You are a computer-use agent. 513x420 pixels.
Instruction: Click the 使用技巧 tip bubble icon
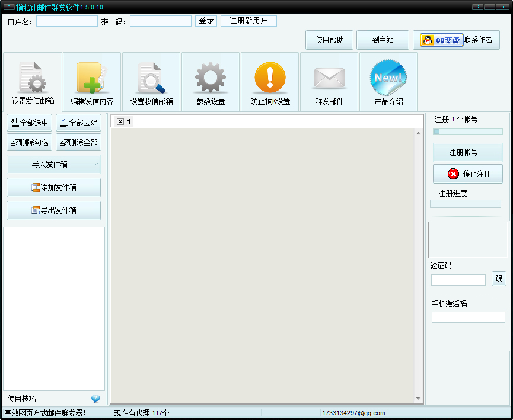coord(95,399)
